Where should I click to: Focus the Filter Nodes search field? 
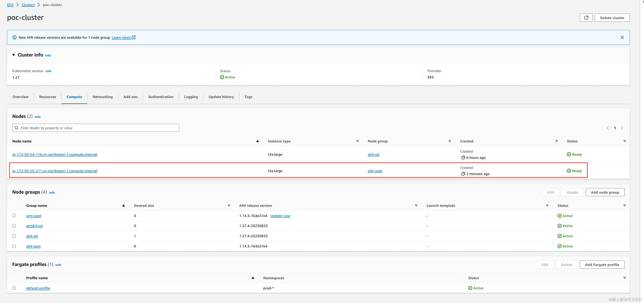coord(96,128)
